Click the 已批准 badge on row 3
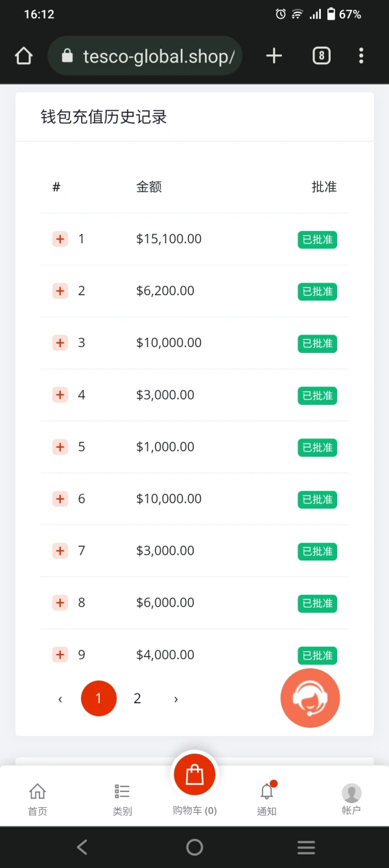 click(x=318, y=344)
